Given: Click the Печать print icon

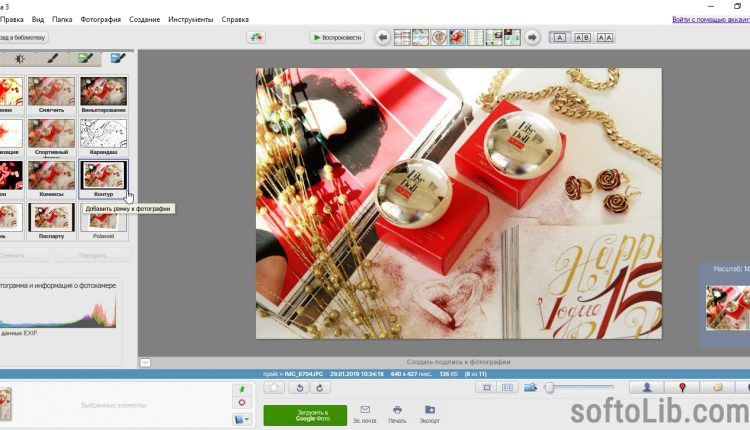Looking at the screenshot, I should pos(397,414).
